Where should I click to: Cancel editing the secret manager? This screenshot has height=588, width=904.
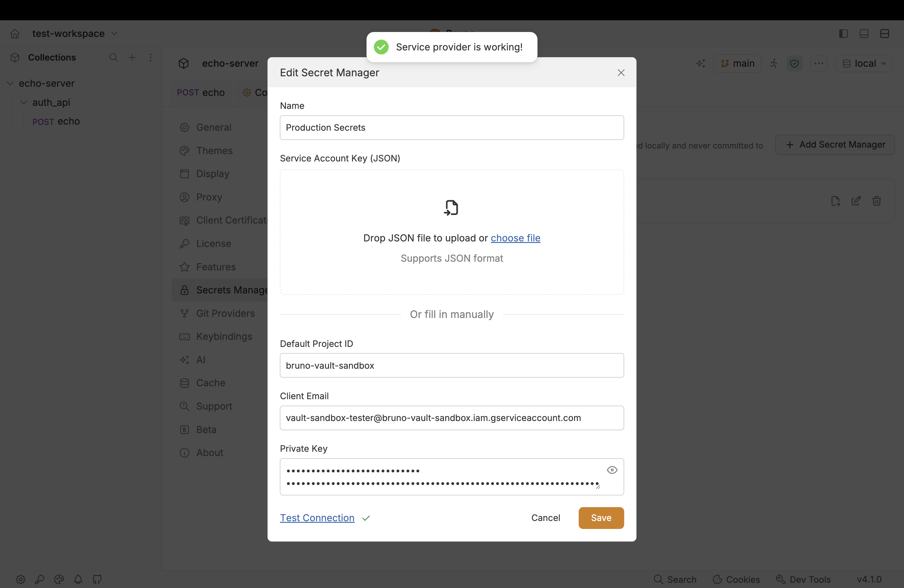click(545, 518)
